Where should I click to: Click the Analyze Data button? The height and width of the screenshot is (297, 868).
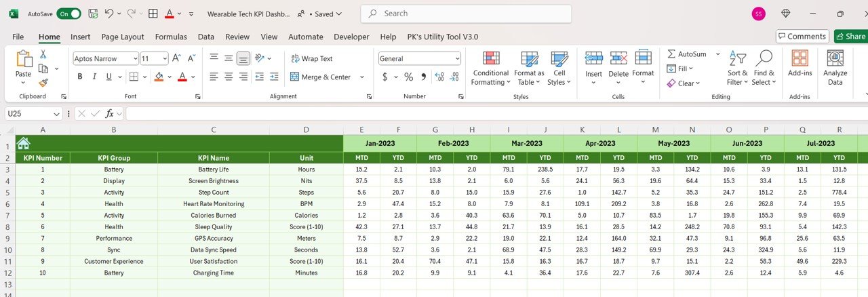coord(835,68)
